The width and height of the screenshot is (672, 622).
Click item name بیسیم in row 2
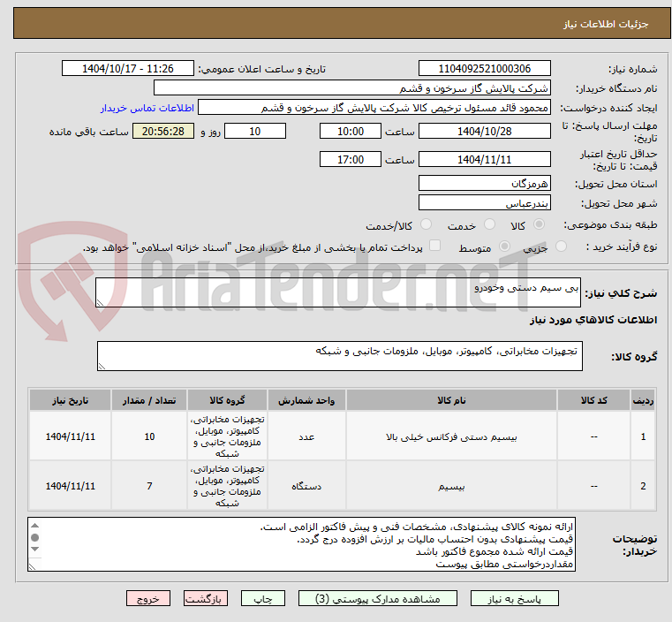click(451, 487)
